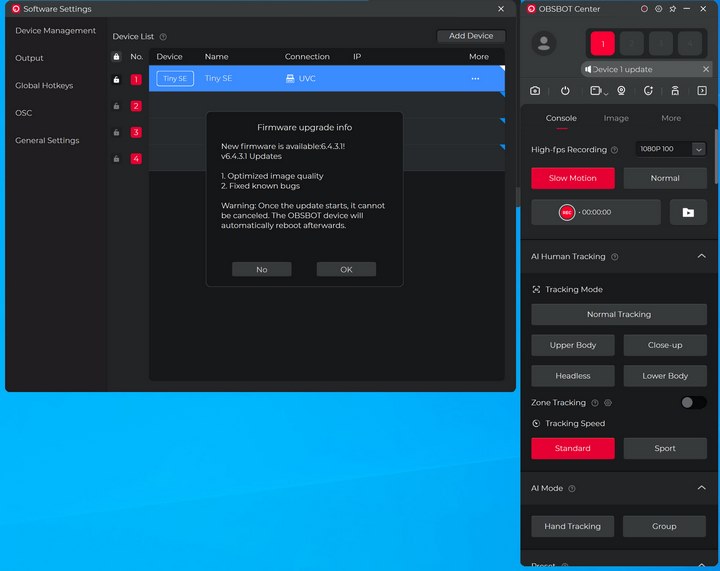720x571 pixels.
Task: Open Global Hotkeys in settings sidebar
Action: click(43, 86)
